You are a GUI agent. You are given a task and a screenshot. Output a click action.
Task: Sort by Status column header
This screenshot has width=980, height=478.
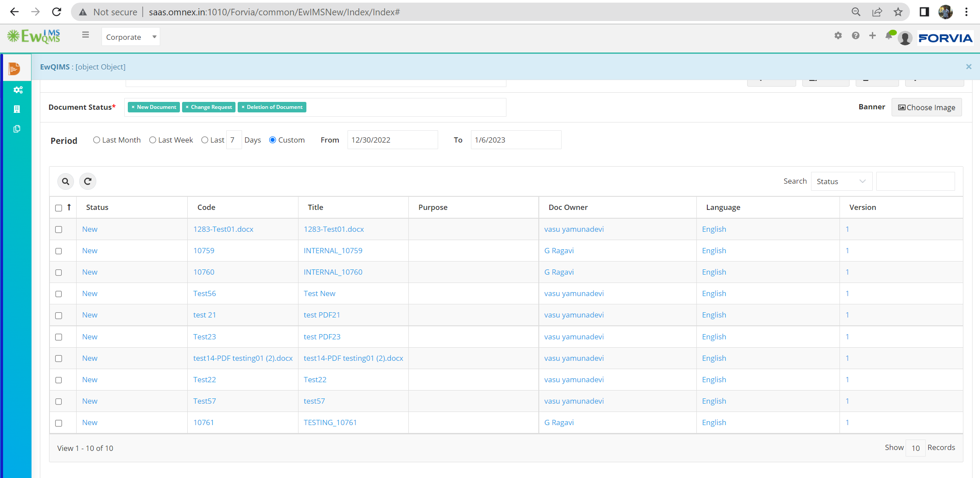pos(97,207)
